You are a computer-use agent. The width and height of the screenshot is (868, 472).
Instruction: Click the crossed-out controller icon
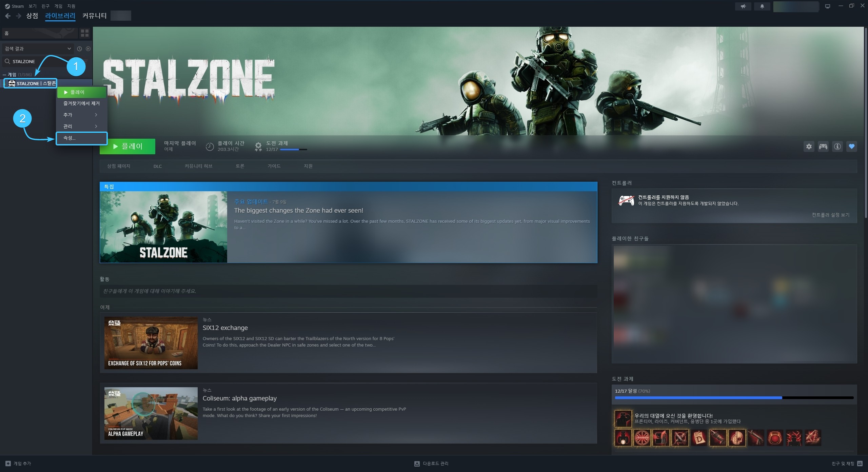(626, 200)
